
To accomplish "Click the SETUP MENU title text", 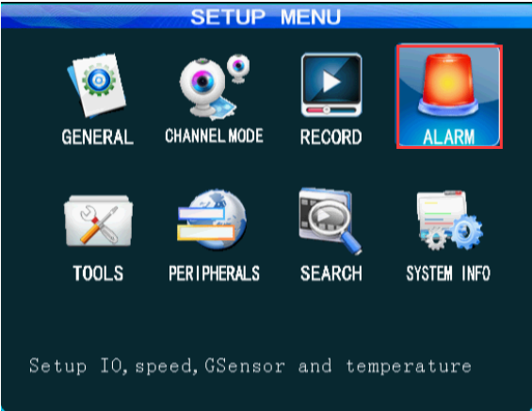I will click(266, 17).
